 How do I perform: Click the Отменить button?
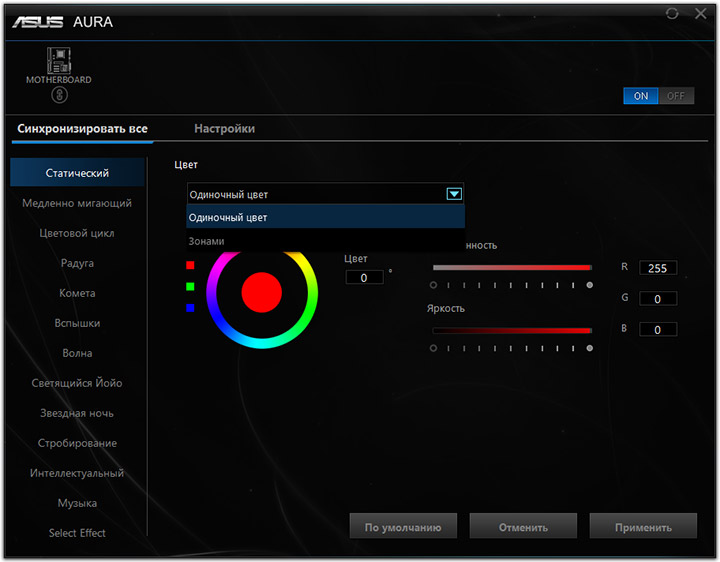tap(523, 526)
